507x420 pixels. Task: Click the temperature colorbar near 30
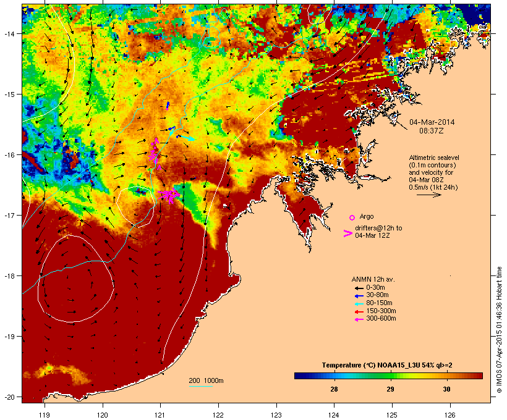[446, 376]
